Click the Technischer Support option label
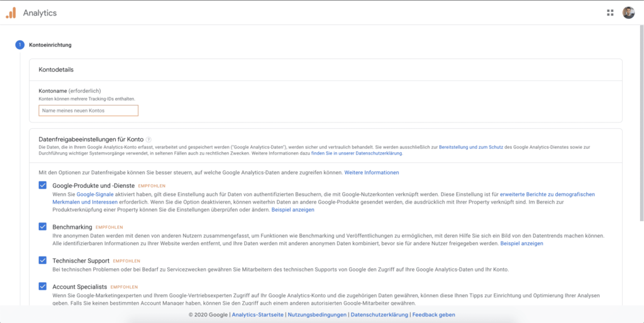Viewport: 644px width, 323px height. pyautogui.click(x=81, y=260)
